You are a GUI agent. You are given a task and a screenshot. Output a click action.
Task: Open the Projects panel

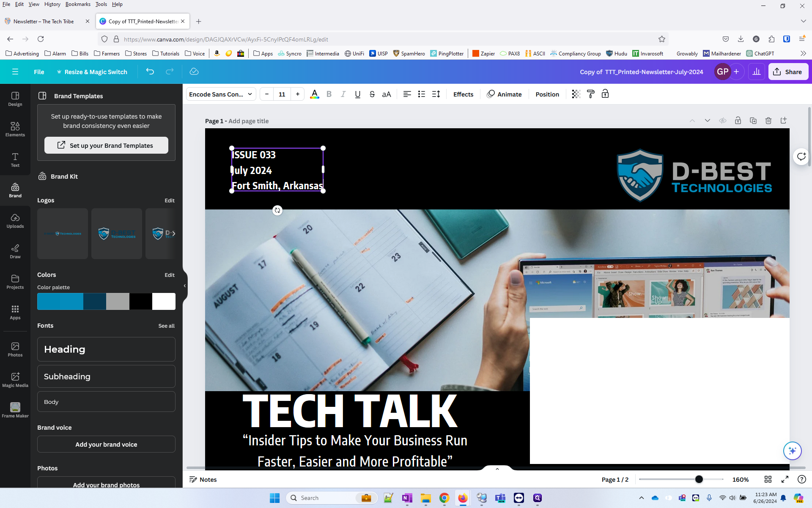pyautogui.click(x=15, y=282)
